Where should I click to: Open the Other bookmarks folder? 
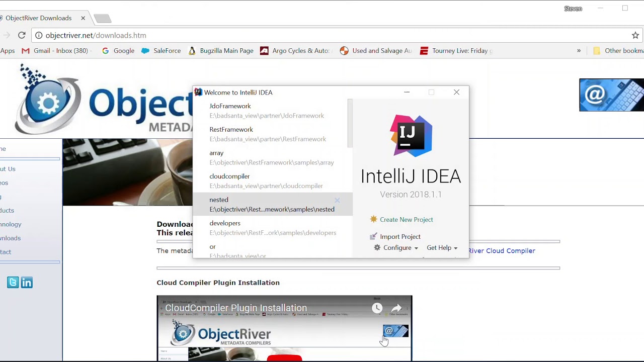[618, 51]
